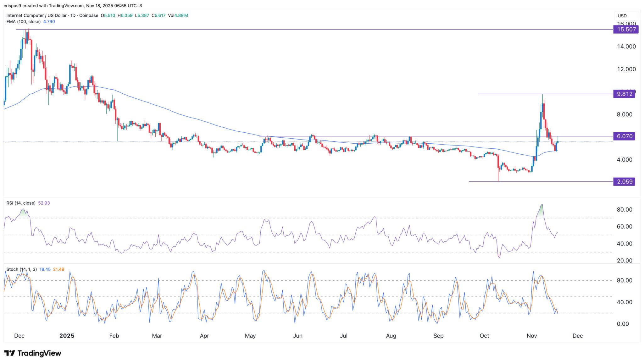This screenshot has width=644, height=364.
Task: Click the purple 52.93 RSI value
Action: point(44,203)
